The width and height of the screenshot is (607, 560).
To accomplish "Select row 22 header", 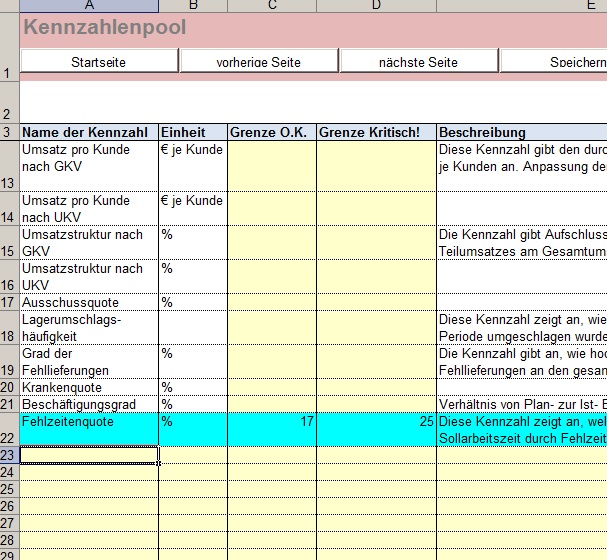I will point(9,430).
